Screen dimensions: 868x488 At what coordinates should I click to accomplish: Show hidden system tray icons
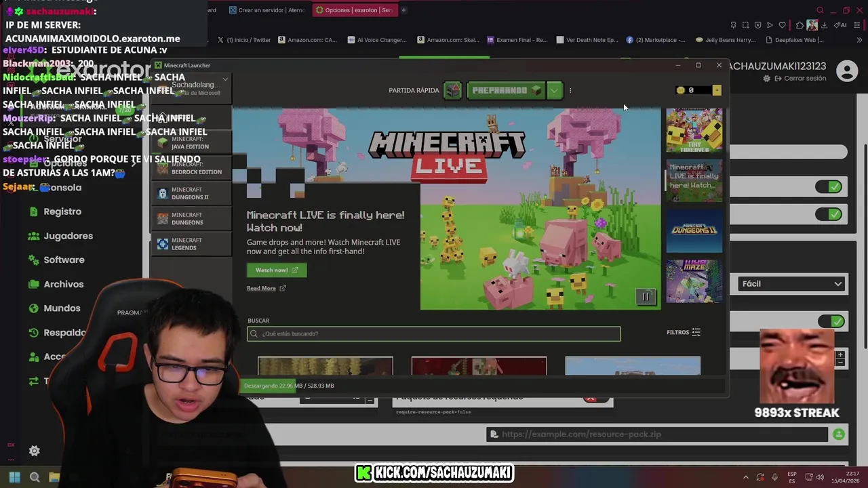746,477
